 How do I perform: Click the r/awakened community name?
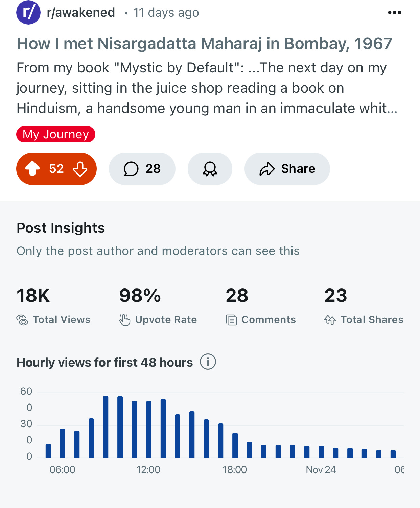[81, 13]
